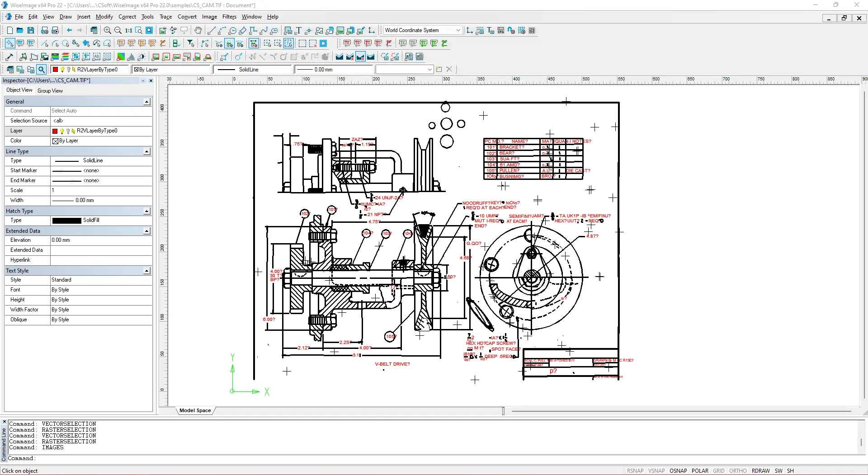Switch to the Group View tab
868x475 pixels.
(50, 90)
